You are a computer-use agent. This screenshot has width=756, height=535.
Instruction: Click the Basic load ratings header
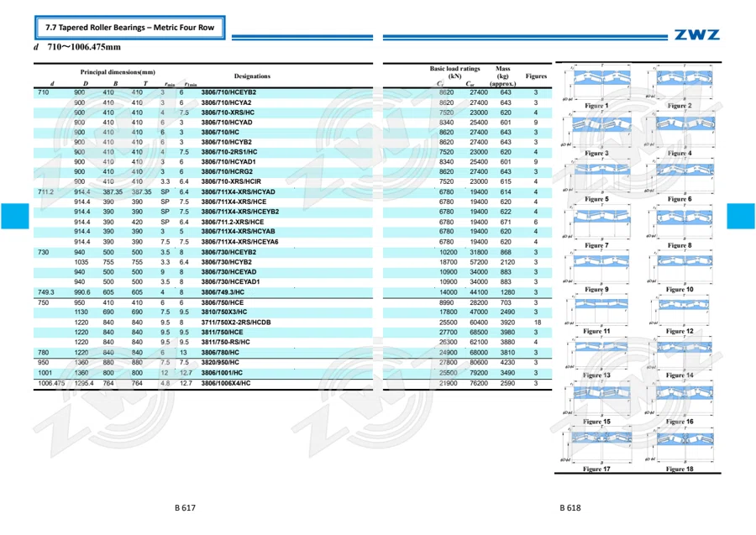[x=454, y=72]
